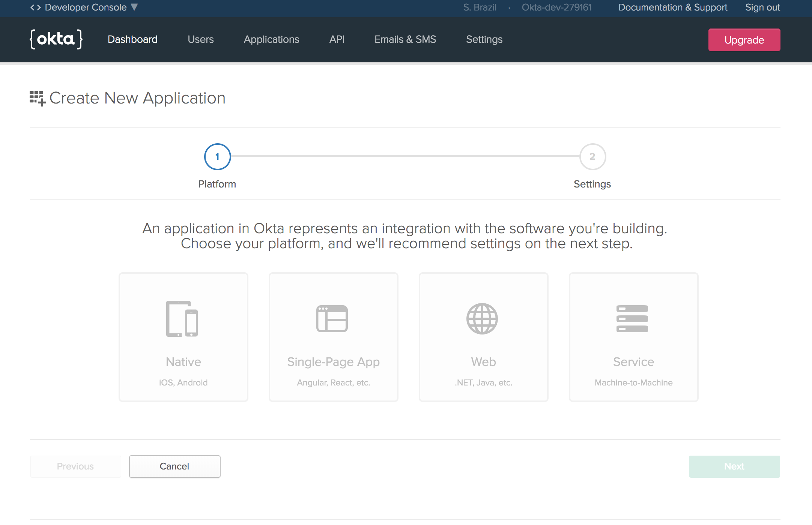Open the Applications menu

tap(271, 39)
